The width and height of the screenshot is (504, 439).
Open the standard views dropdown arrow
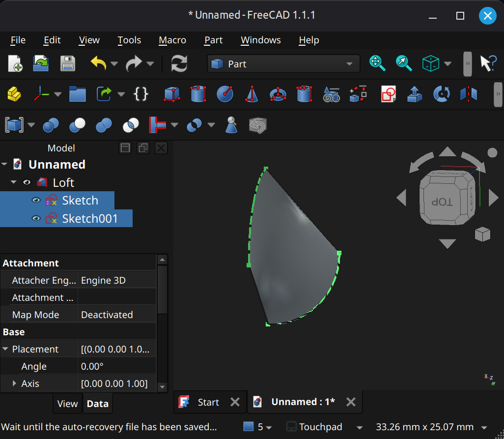[x=448, y=64]
